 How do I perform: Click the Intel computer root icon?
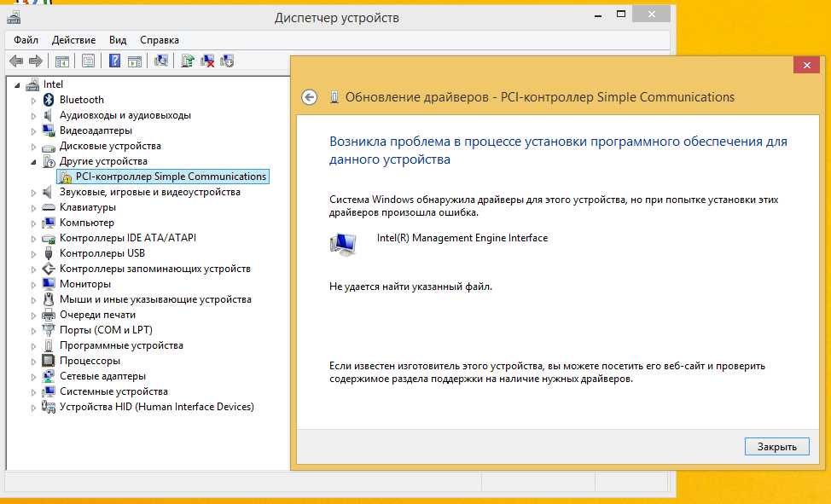32,84
